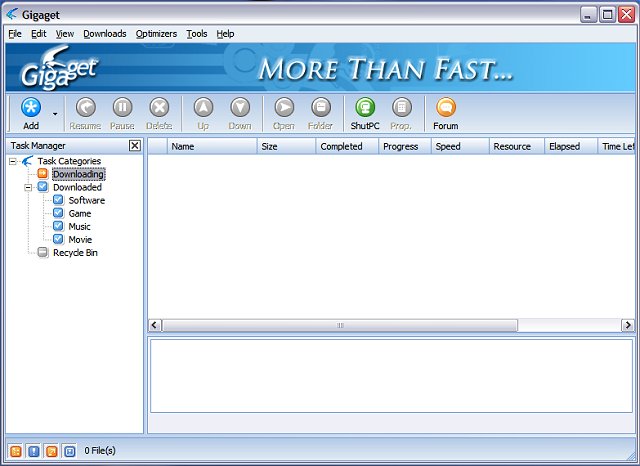Click the Down arrow toolbar icon
This screenshot has width=640, height=466.
click(x=240, y=108)
